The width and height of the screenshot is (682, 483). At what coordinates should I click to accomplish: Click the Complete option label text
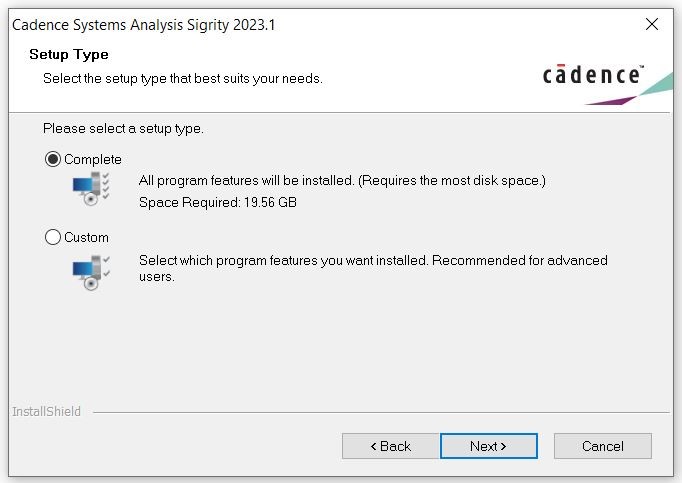point(93,159)
